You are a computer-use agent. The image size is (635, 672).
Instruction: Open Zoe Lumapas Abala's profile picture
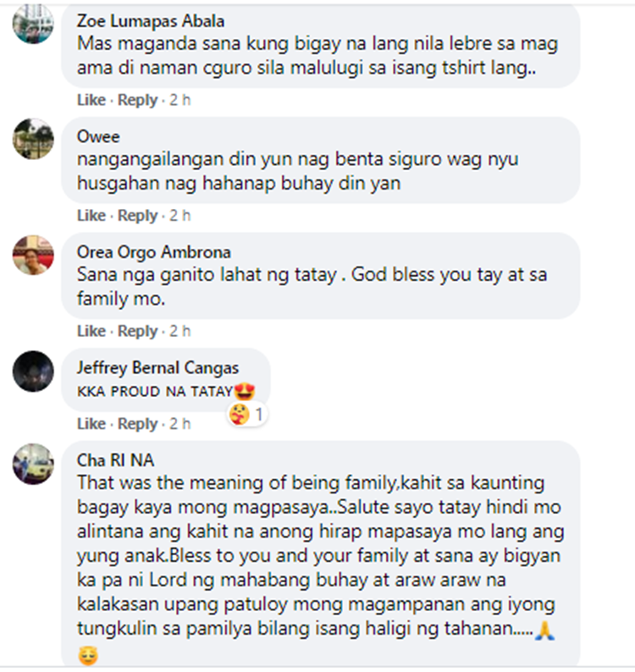click(33, 23)
